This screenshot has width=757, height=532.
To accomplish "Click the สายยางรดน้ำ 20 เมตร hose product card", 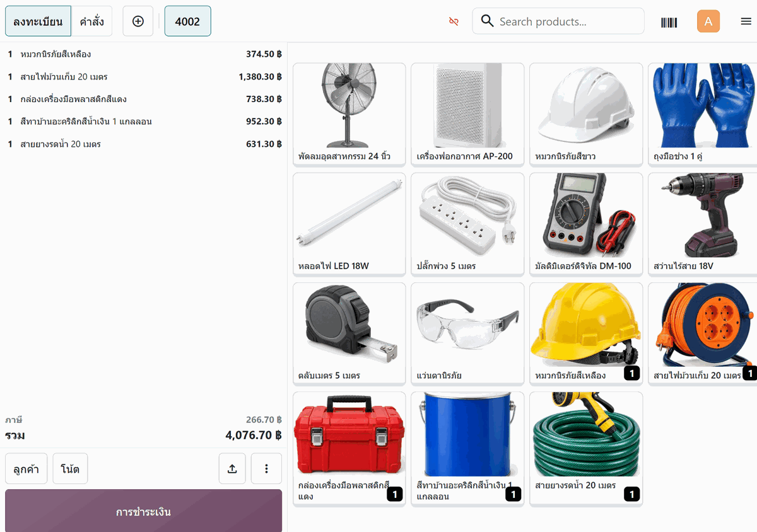I will (586, 449).
